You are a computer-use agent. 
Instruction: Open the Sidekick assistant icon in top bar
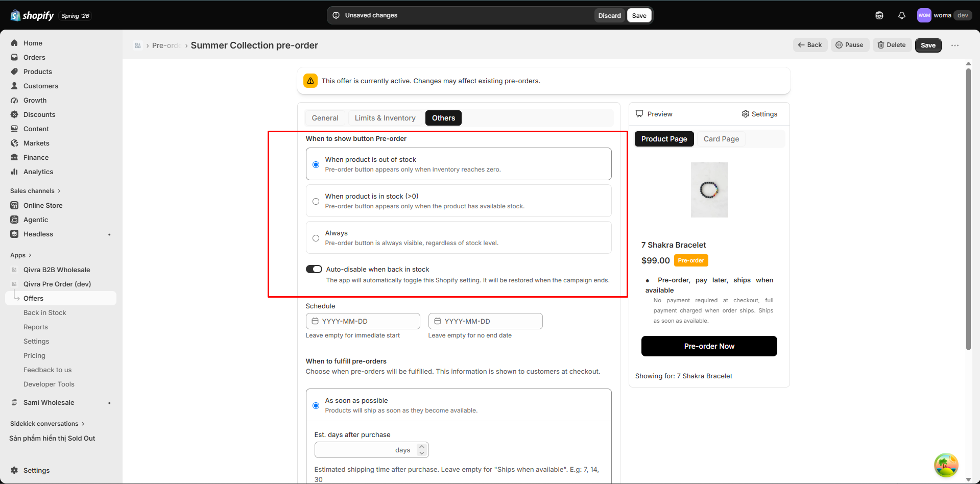click(879, 15)
